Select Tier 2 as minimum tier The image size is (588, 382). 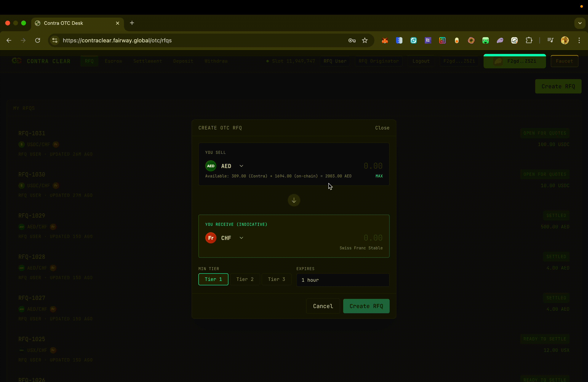245,279
